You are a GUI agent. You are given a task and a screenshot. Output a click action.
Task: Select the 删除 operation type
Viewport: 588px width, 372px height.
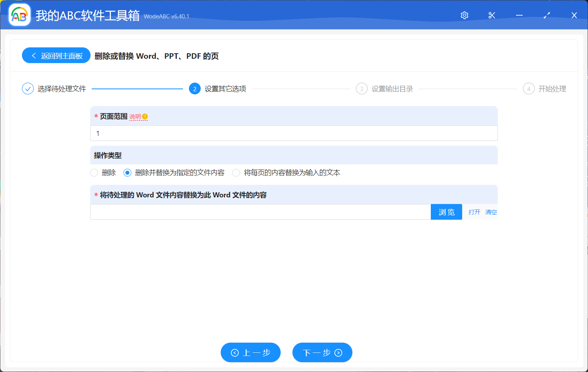[94, 172]
